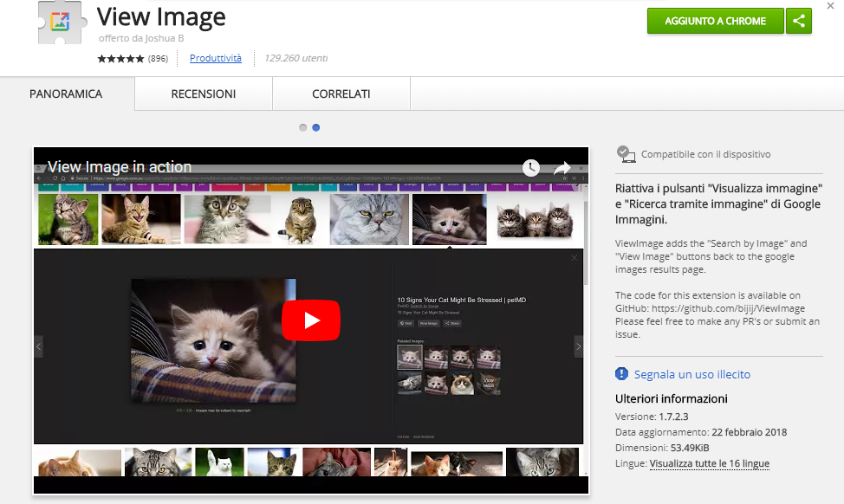Open Visualizza tutte le 16 lingue

point(710,463)
